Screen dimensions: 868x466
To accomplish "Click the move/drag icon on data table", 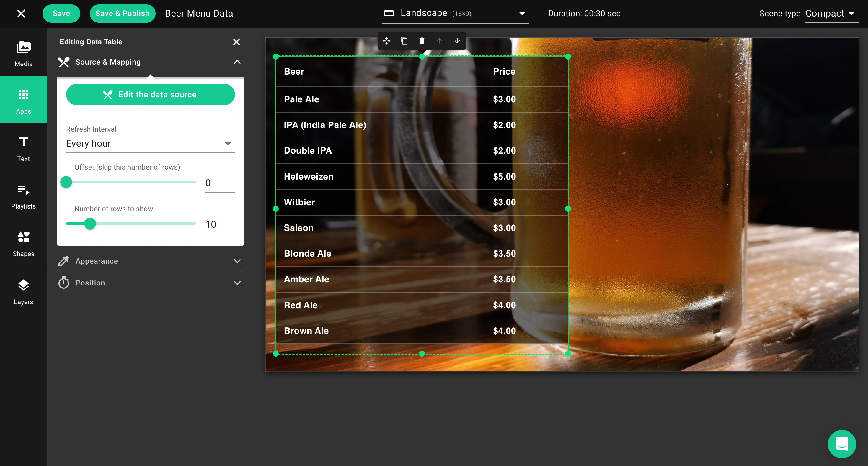I will (x=386, y=40).
